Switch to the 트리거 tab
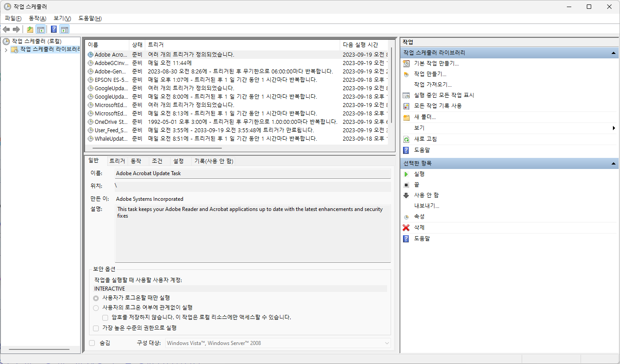620x364 pixels. click(117, 161)
